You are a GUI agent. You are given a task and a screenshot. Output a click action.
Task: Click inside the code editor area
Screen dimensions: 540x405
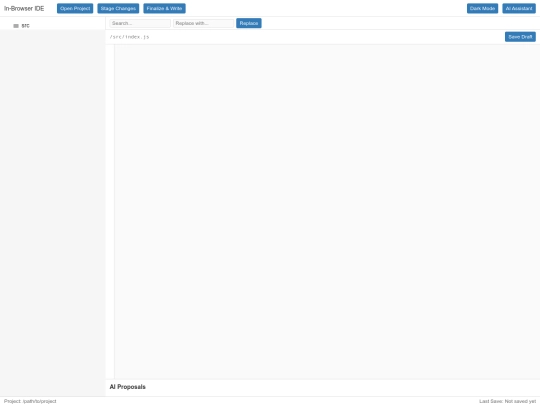tap(327, 211)
